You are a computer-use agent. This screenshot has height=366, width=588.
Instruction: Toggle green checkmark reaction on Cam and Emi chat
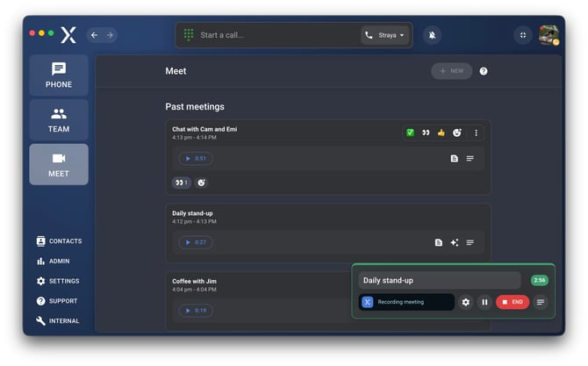(410, 133)
